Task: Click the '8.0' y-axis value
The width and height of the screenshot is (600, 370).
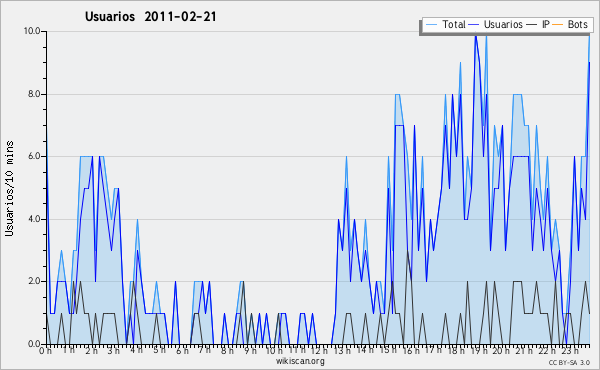Action: pos(34,94)
